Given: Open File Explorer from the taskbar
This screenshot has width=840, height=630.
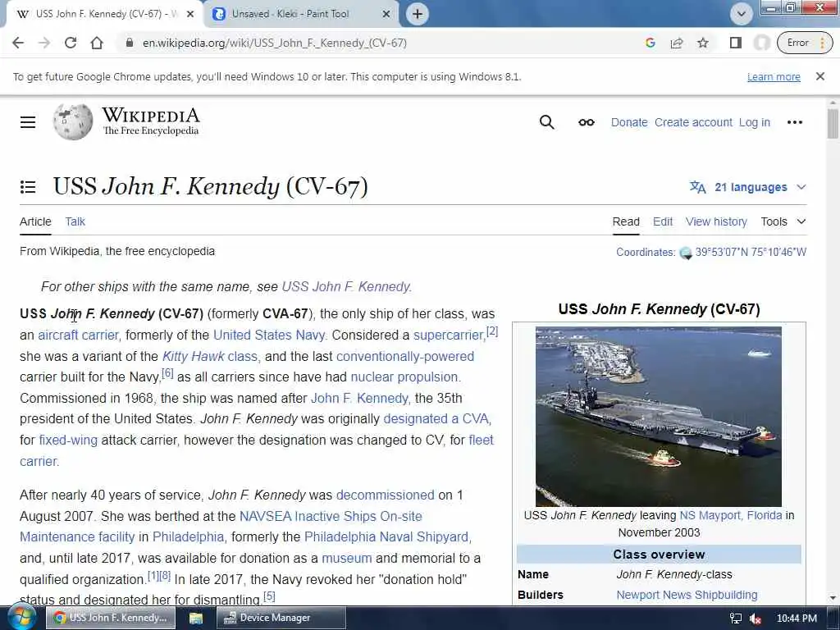Looking at the screenshot, I should [x=195, y=619].
